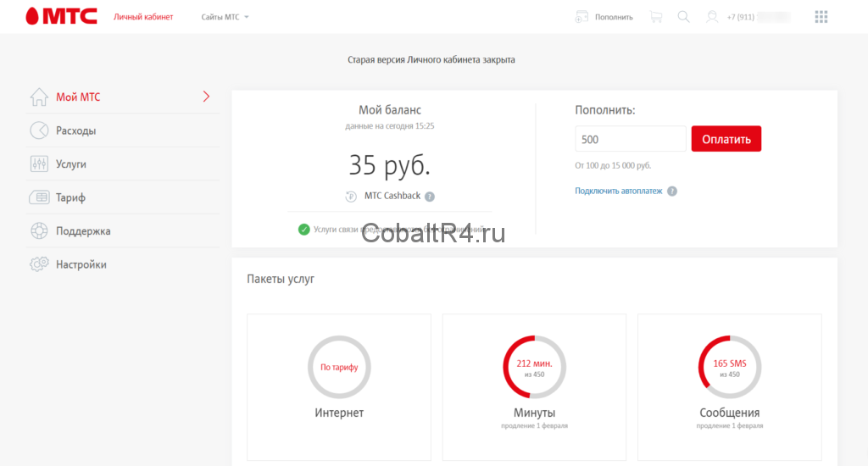Open the Поддержка menu item
The height and width of the screenshot is (466, 868).
[83, 231]
